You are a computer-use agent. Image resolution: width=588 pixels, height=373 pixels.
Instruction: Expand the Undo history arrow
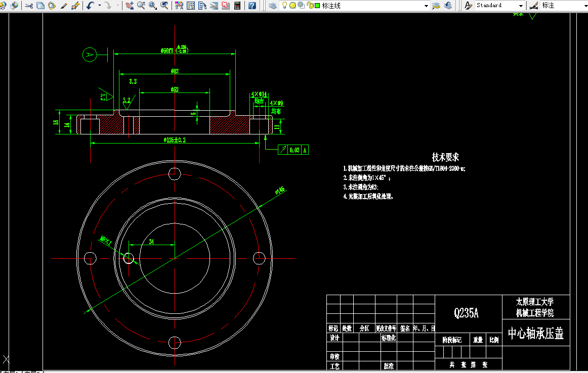pyautogui.click(x=99, y=5)
